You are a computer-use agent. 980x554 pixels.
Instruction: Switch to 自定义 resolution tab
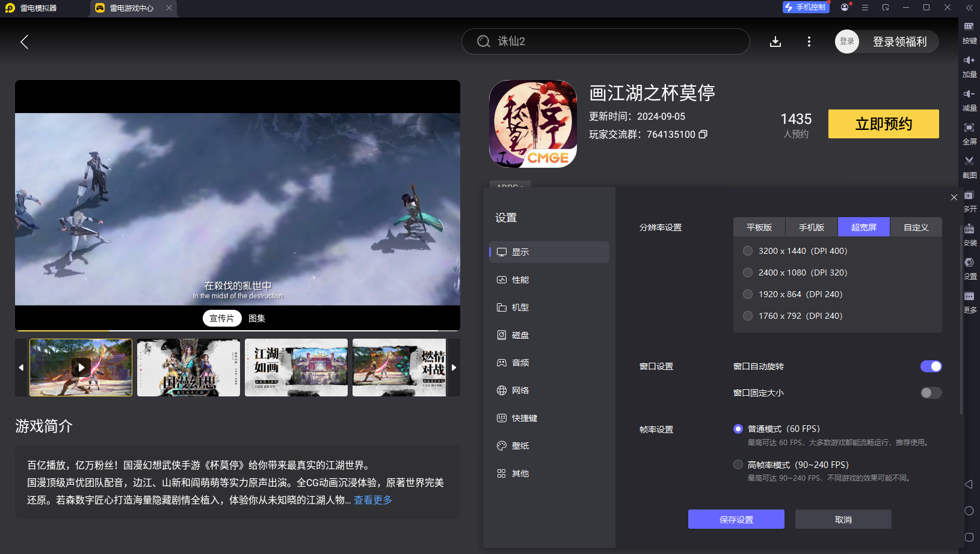(x=916, y=227)
